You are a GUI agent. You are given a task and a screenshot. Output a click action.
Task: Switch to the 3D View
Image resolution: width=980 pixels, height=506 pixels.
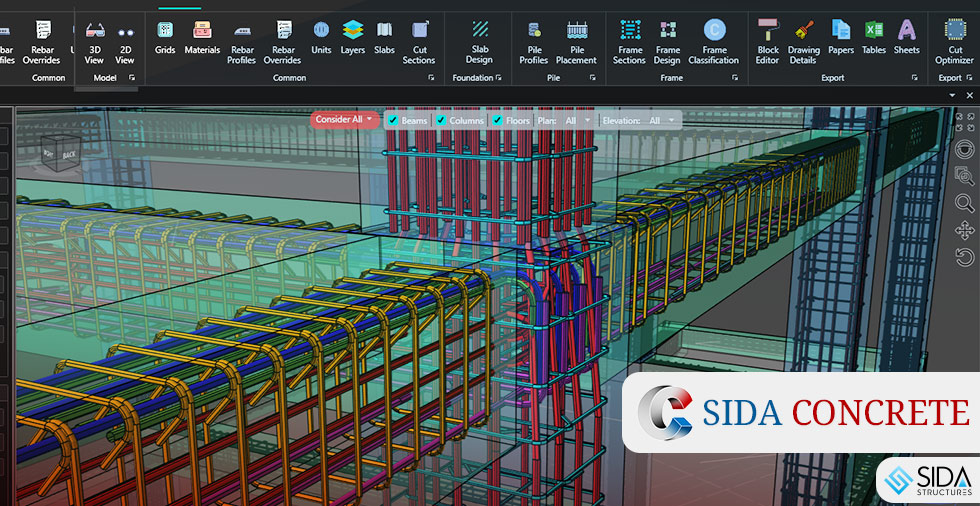coord(94,42)
